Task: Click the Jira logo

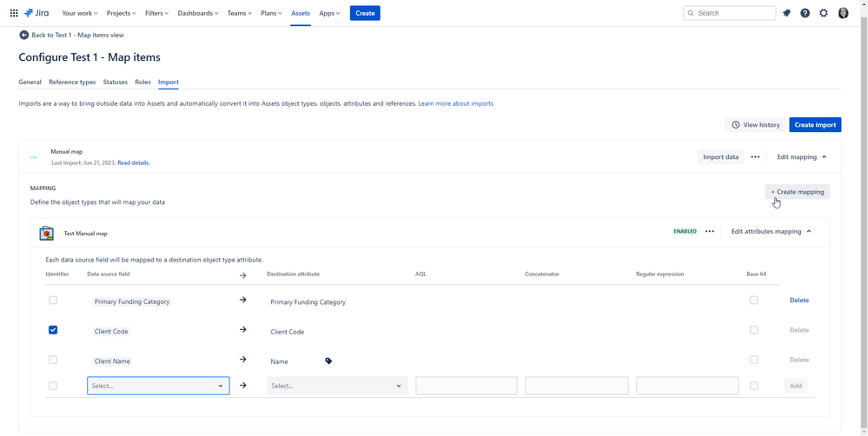Action: pos(36,13)
